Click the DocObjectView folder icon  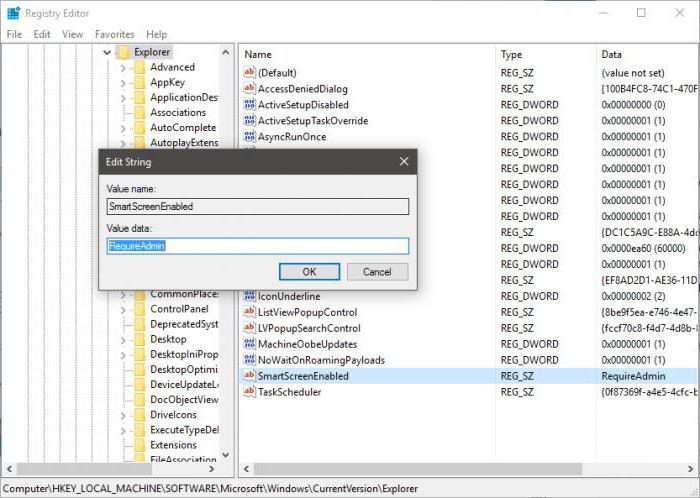140,400
